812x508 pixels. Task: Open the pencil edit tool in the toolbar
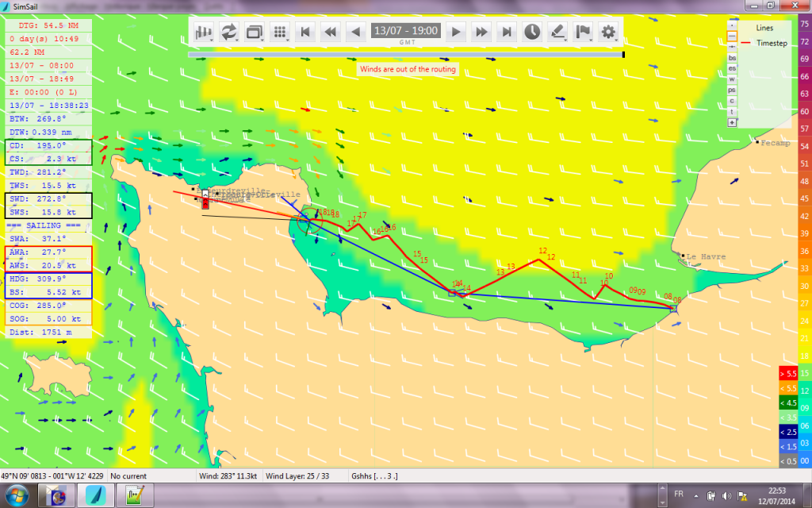[557, 32]
